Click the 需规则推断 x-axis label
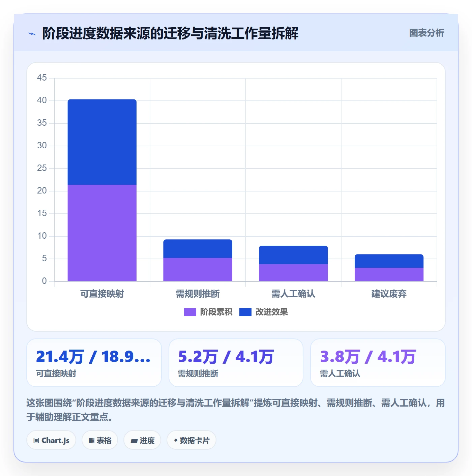This screenshot has height=476, width=472. 198,294
